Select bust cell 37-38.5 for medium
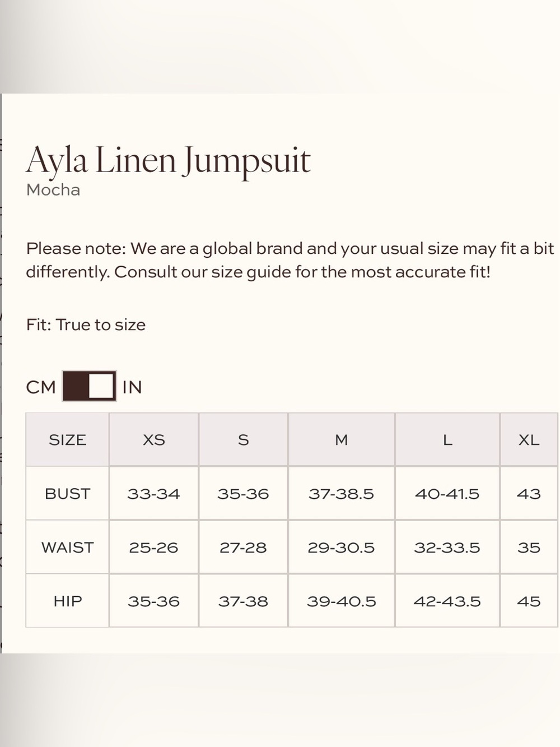Image resolution: width=560 pixels, height=747 pixels. [x=342, y=494]
